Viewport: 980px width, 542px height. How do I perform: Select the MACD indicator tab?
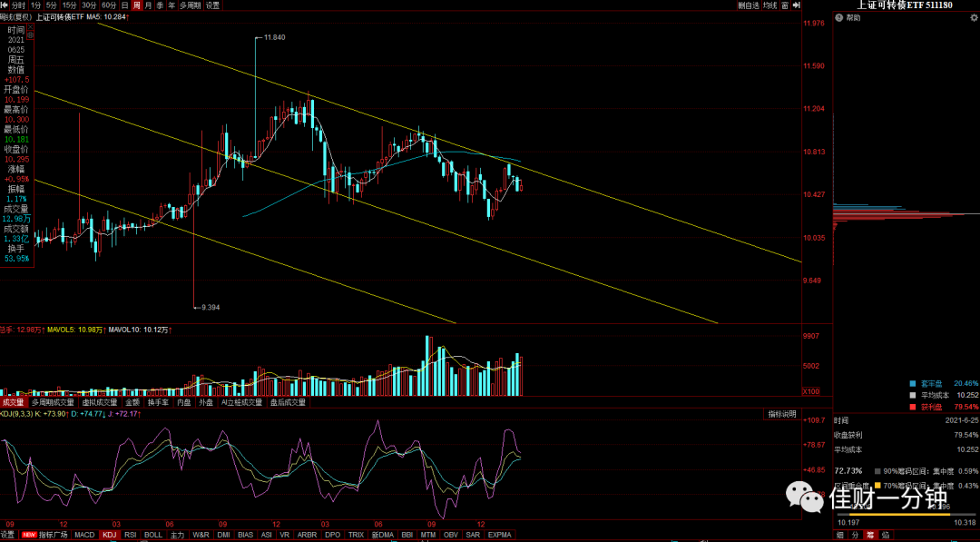tap(84, 535)
